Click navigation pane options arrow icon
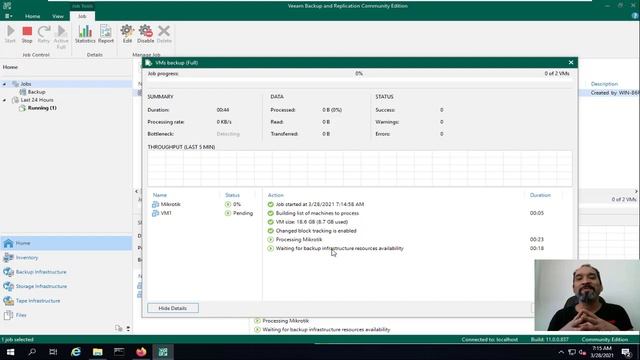Viewport: 640px width, 360px height. coord(128,329)
